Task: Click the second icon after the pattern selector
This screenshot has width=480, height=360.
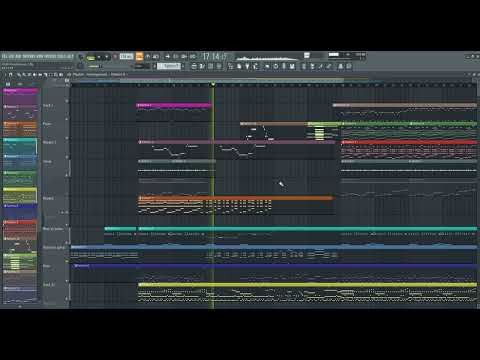Action: (x=202, y=66)
